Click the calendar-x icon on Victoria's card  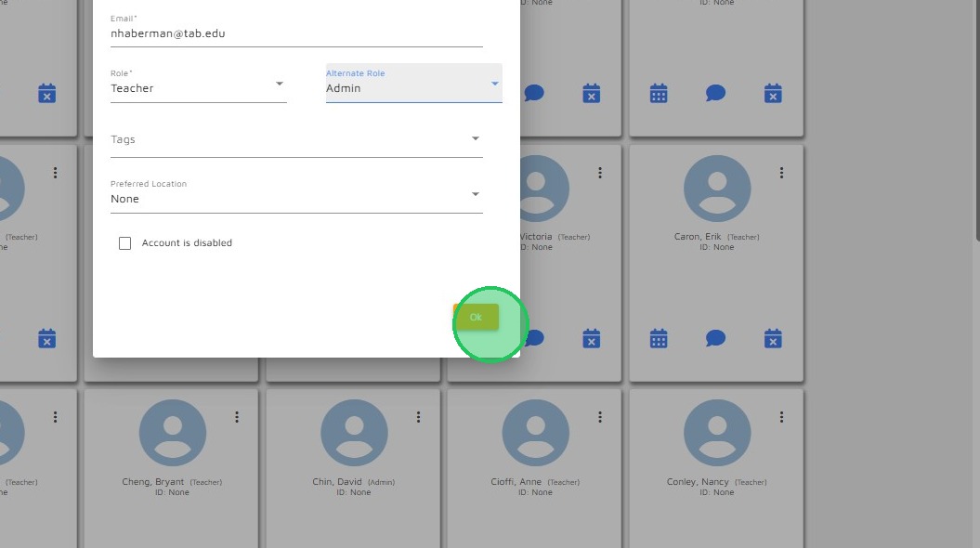point(591,339)
